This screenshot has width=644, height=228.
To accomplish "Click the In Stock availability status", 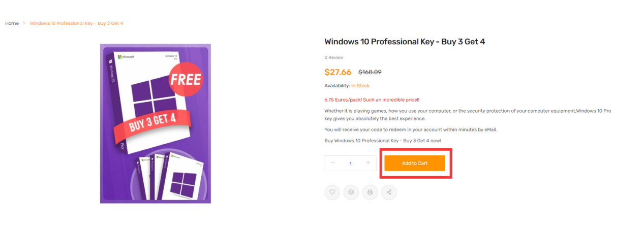I will pos(360,86).
